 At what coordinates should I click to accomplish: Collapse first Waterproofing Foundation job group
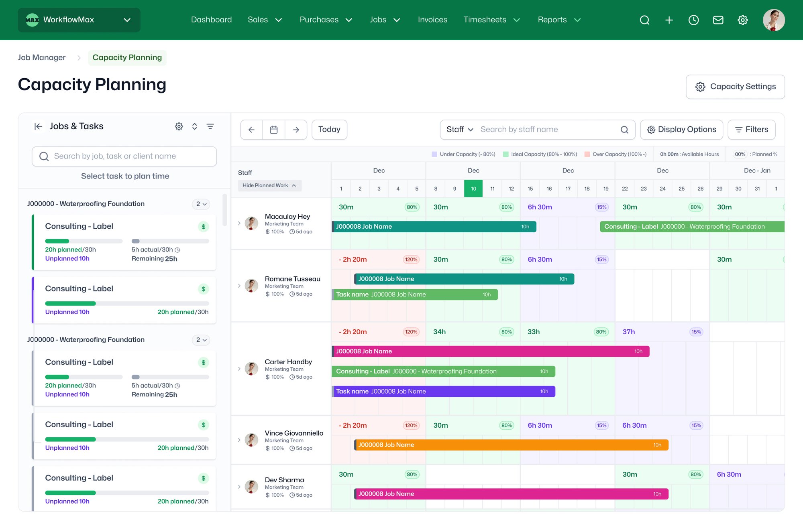tap(201, 204)
